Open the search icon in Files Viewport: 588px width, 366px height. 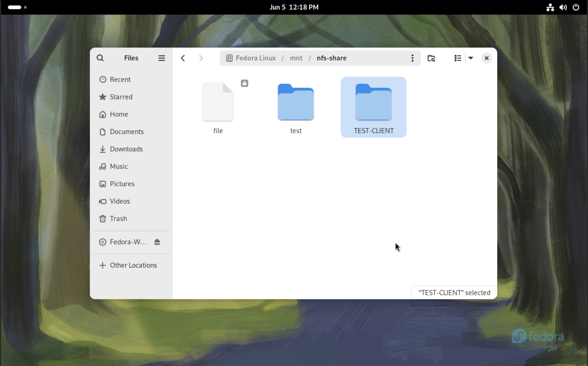[x=100, y=58]
